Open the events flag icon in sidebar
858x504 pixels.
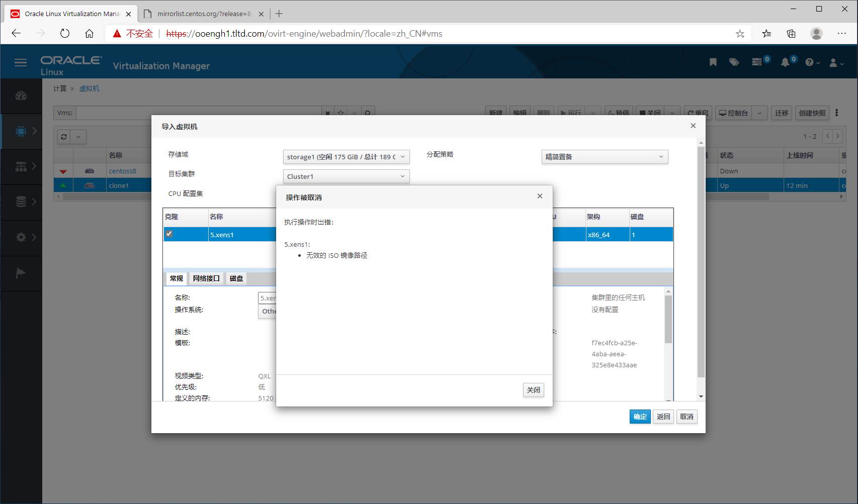click(21, 273)
